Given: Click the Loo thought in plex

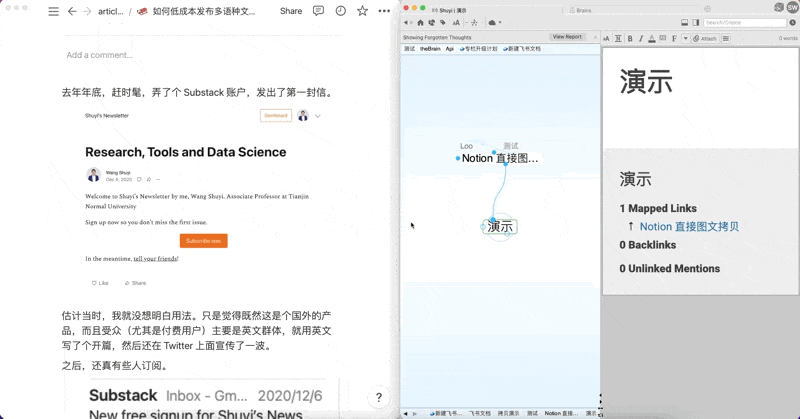Looking at the screenshot, I should pos(466,146).
